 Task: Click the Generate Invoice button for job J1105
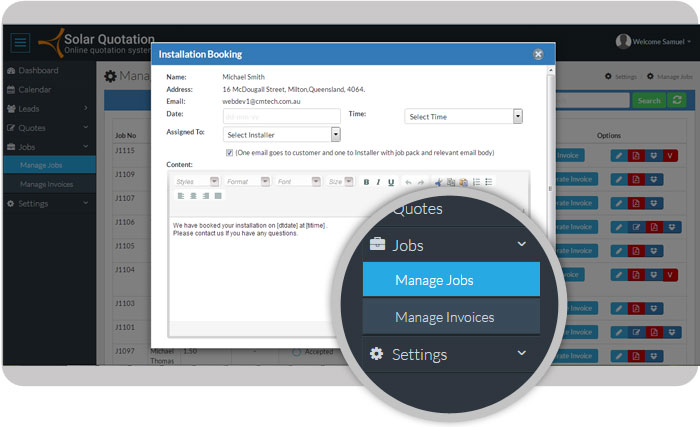576,251
